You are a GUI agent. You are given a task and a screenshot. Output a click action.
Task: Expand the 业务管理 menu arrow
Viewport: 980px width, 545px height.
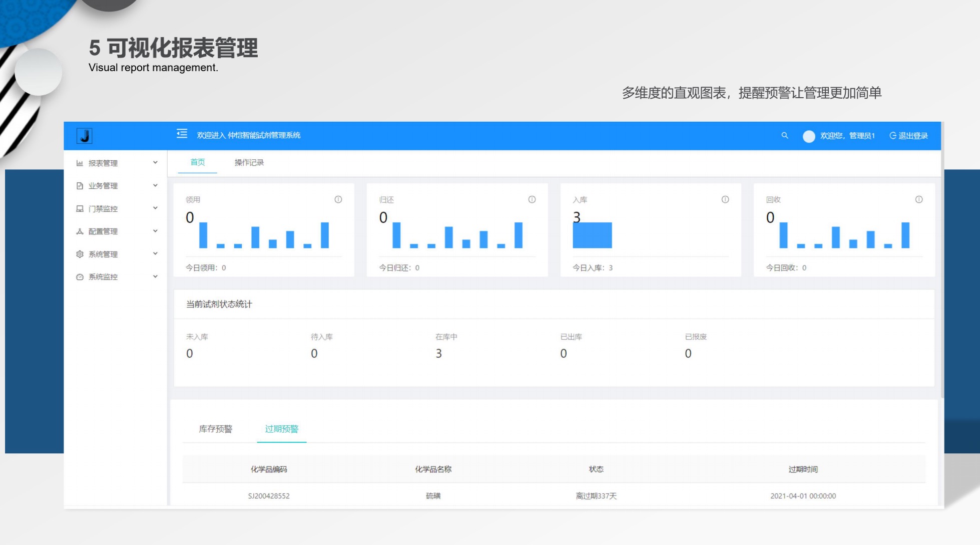pyautogui.click(x=155, y=185)
